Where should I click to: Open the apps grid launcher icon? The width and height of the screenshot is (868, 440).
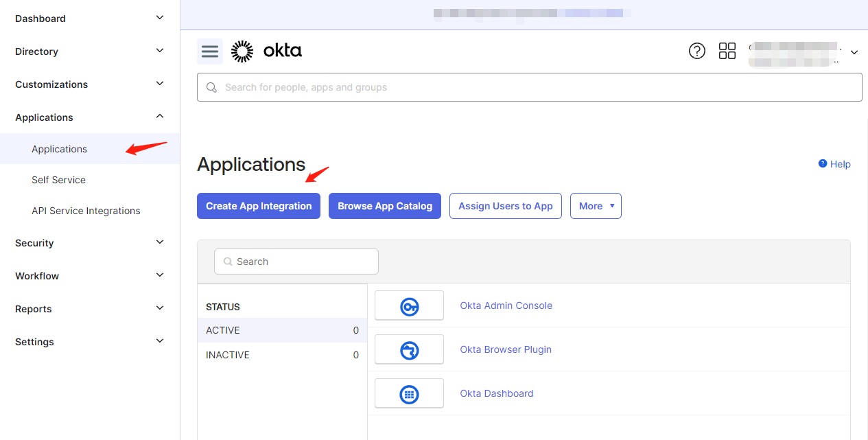click(727, 51)
